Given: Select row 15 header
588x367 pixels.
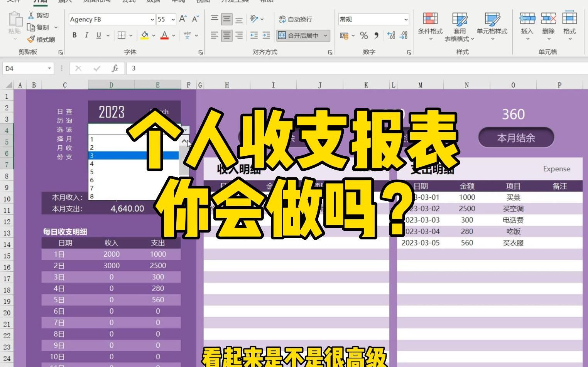Looking at the screenshot, I should (7, 256).
